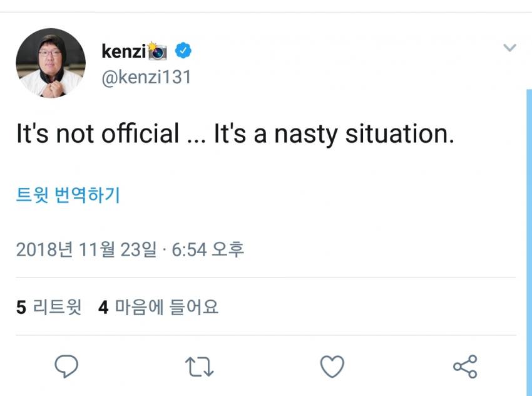Click the date 2018년 11월 23일
This screenshot has height=396, width=532.
tap(86, 249)
